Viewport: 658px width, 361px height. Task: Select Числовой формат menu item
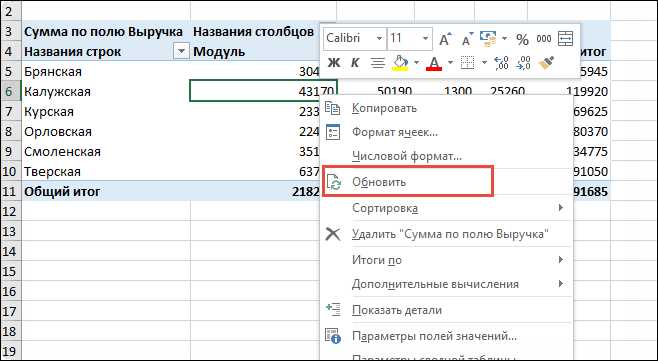(446, 157)
